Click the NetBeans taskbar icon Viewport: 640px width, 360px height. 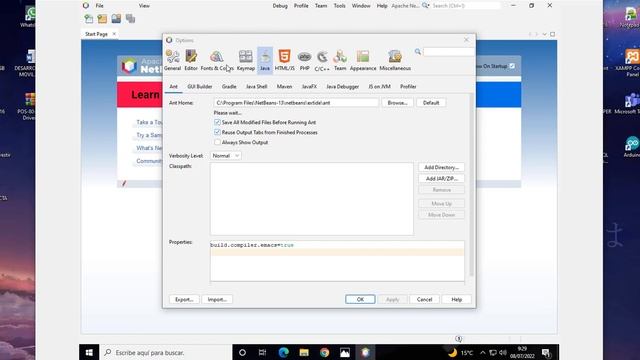(x=365, y=352)
